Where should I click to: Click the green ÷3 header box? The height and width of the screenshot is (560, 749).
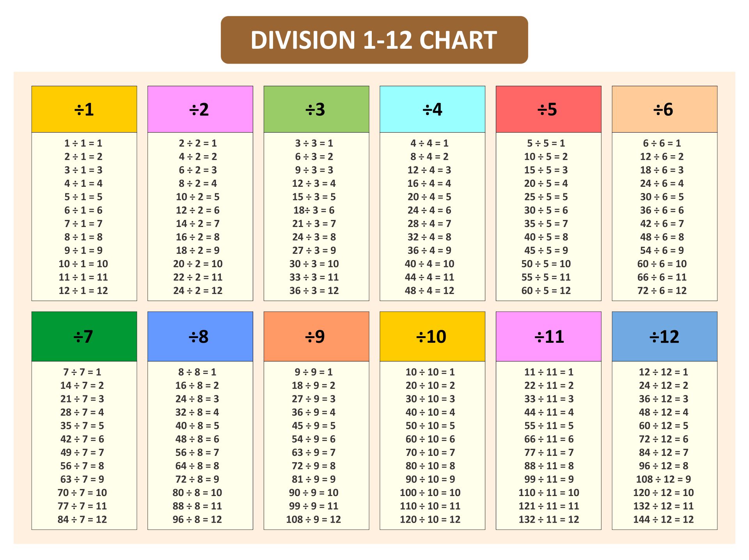(x=316, y=109)
